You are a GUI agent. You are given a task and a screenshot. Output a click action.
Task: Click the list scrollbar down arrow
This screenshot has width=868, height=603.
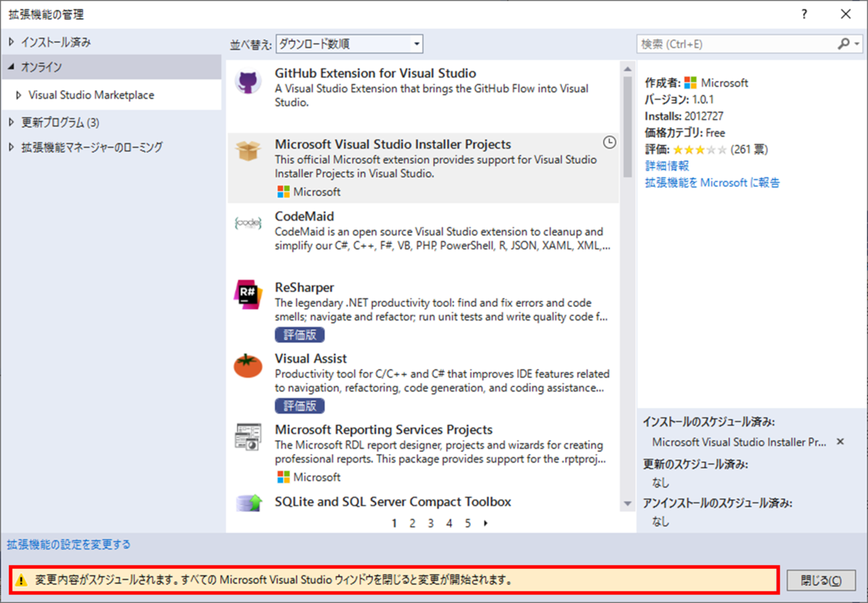[627, 503]
